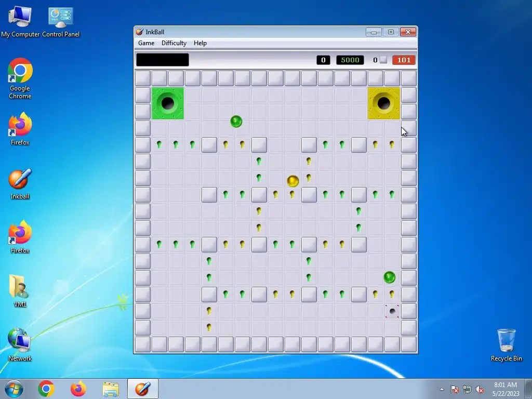Click the small gray block beside count 0
Image resolution: width=532 pixels, height=399 pixels.
383,60
